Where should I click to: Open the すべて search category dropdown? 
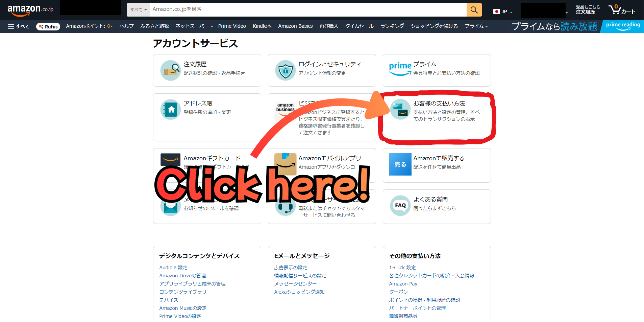coord(139,10)
